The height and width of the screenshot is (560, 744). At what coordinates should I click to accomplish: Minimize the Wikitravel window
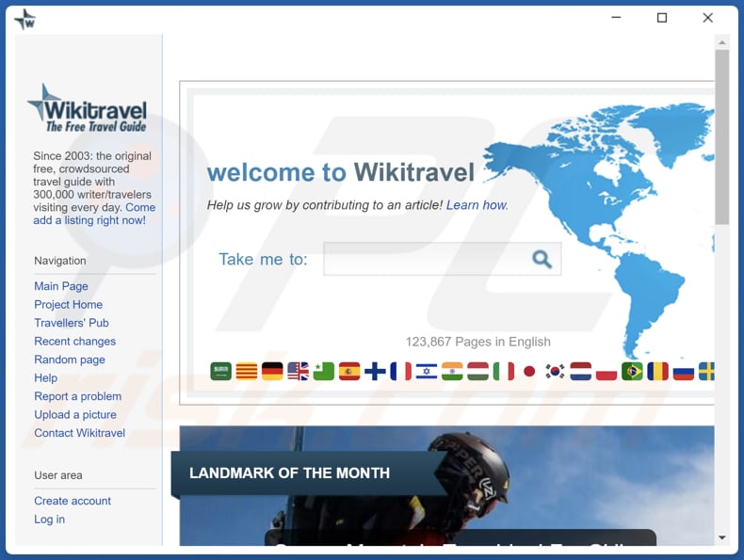(616, 18)
